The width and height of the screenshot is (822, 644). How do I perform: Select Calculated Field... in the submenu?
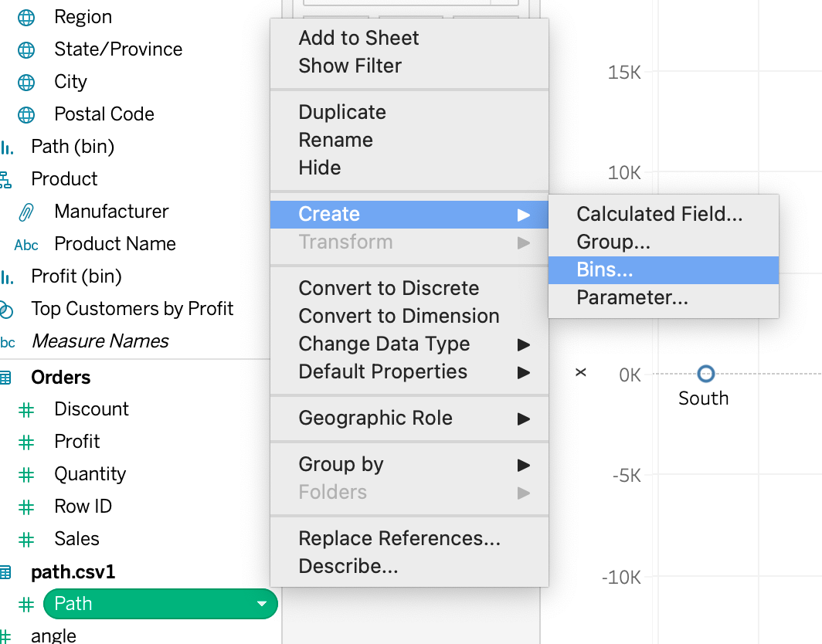[x=659, y=214]
